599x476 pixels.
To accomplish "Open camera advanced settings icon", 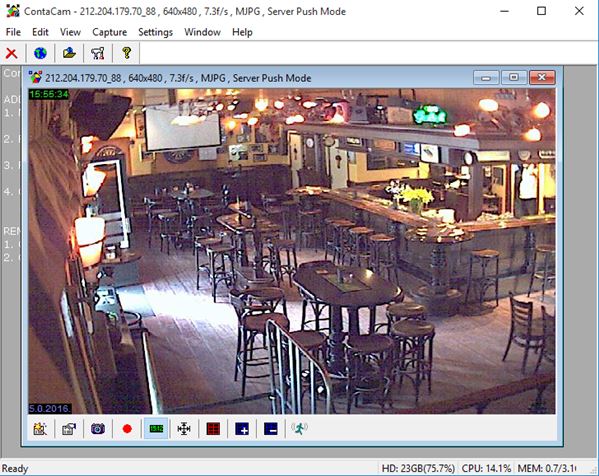I will point(69,429).
